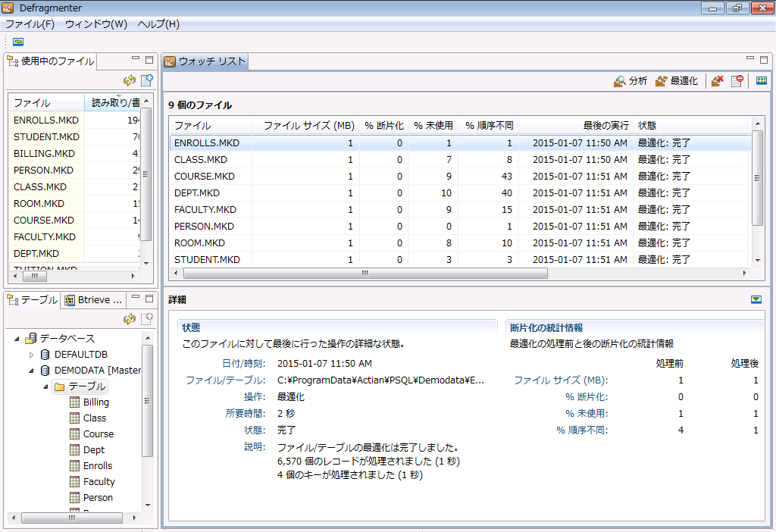Image resolution: width=776 pixels, height=532 pixels.
Task: Open the ファイル(F) menu
Action: point(30,23)
